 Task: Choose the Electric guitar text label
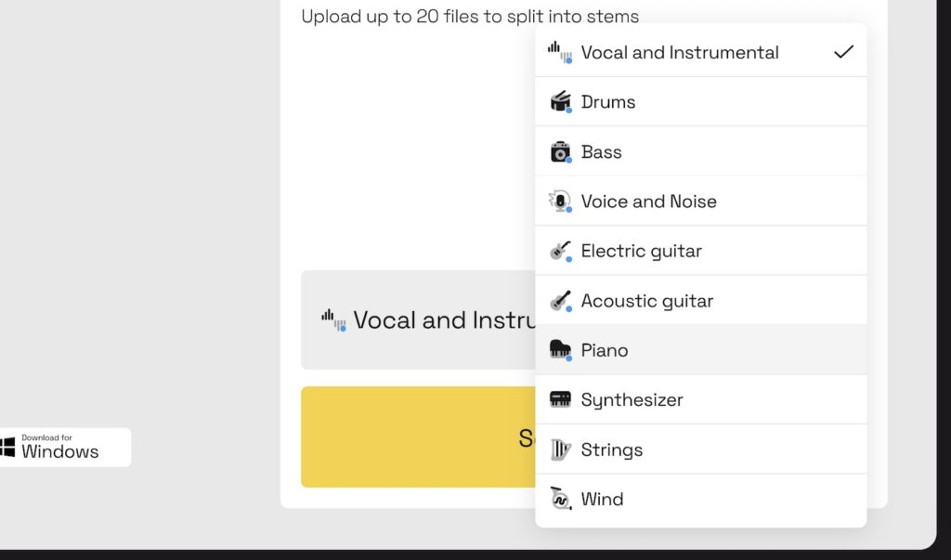pos(641,252)
